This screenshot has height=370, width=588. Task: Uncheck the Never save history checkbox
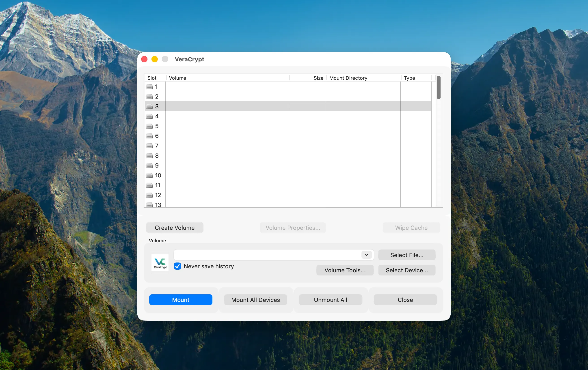[x=177, y=266]
